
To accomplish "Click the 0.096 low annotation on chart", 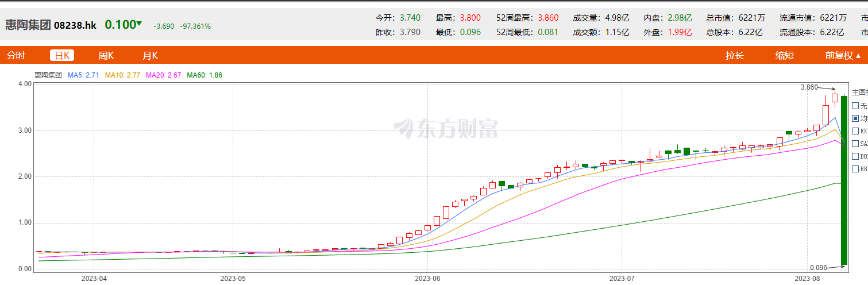I will coord(819,267).
